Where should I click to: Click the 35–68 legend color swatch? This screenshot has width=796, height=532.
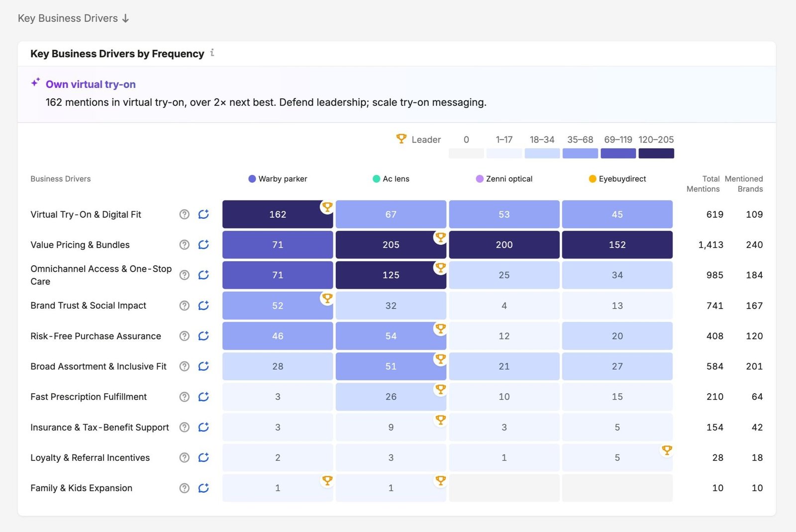click(x=580, y=153)
